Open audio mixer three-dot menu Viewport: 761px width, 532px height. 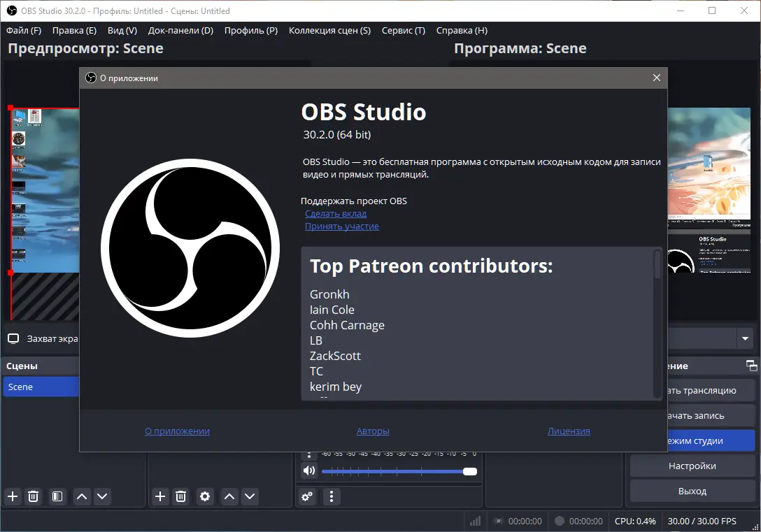pyautogui.click(x=332, y=496)
